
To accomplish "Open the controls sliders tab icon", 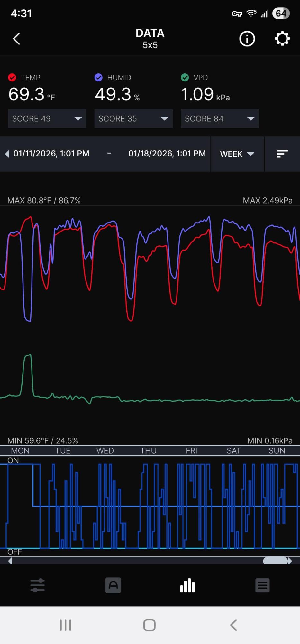I will click(x=38, y=585).
